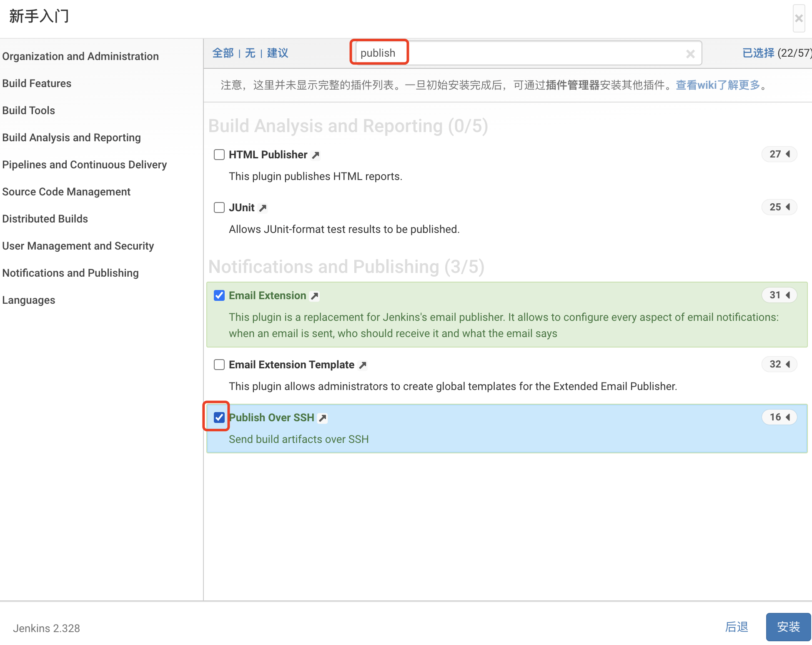The height and width of the screenshot is (645, 812).
Task: Deselect all plugins with 无 link
Action: [250, 53]
